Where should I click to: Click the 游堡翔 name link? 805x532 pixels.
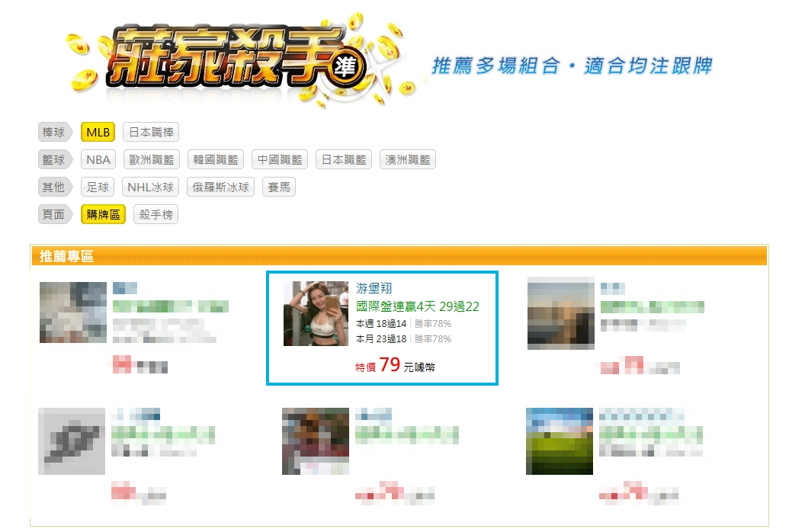pyautogui.click(x=374, y=288)
